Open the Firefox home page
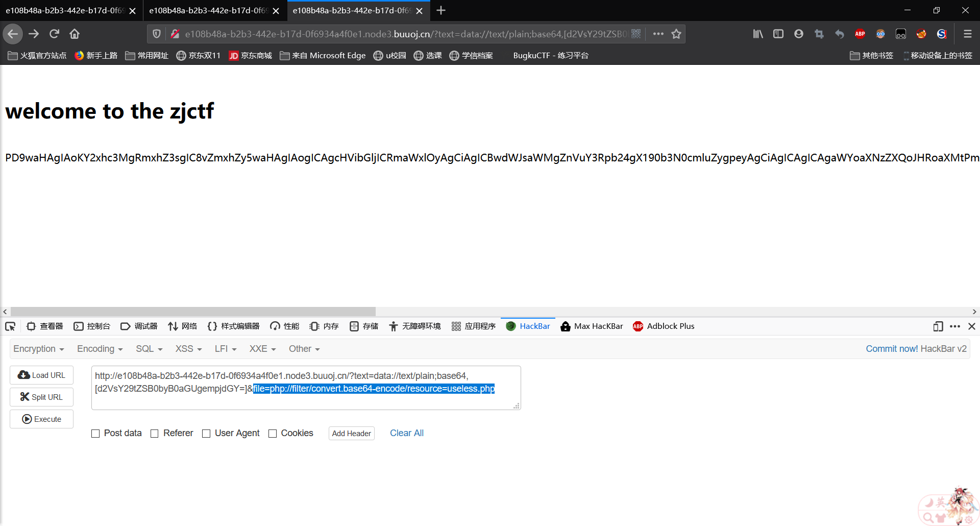This screenshot has width=980, height=526. pyautogui.click(x=75, y=34)
